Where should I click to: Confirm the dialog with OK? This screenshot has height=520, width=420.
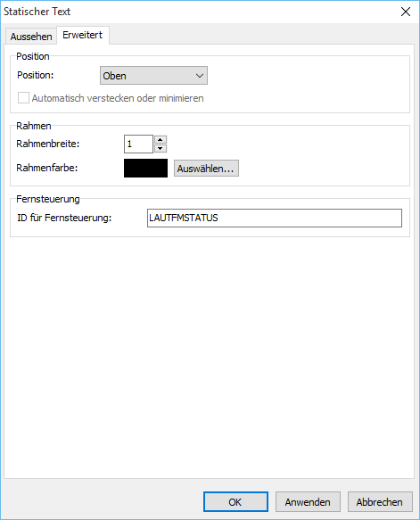coord(235,502)
